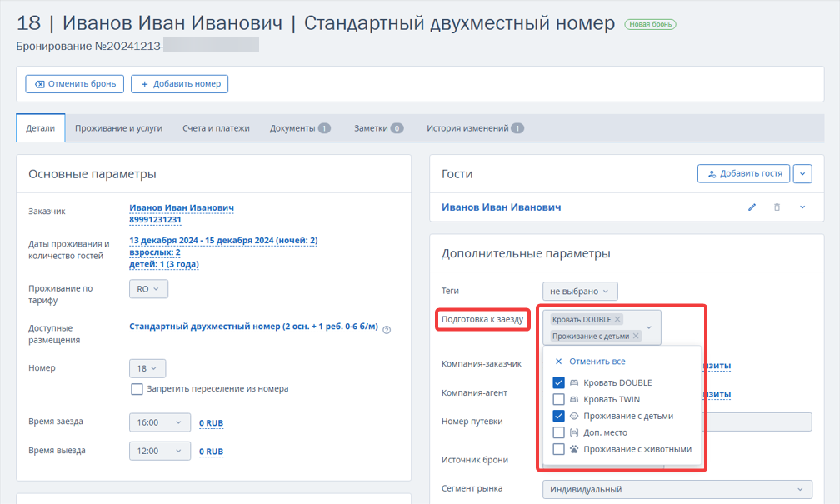The height and width of the screenshot is (504, 840).
Task: Click the phone number link 89991231231
Action: [x=155, y=220]
